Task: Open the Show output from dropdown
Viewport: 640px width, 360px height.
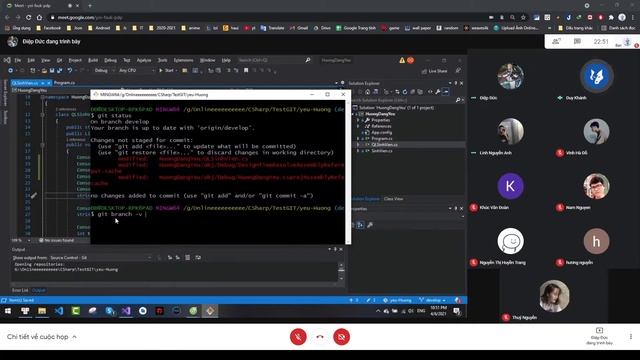Action: (100, 258)
